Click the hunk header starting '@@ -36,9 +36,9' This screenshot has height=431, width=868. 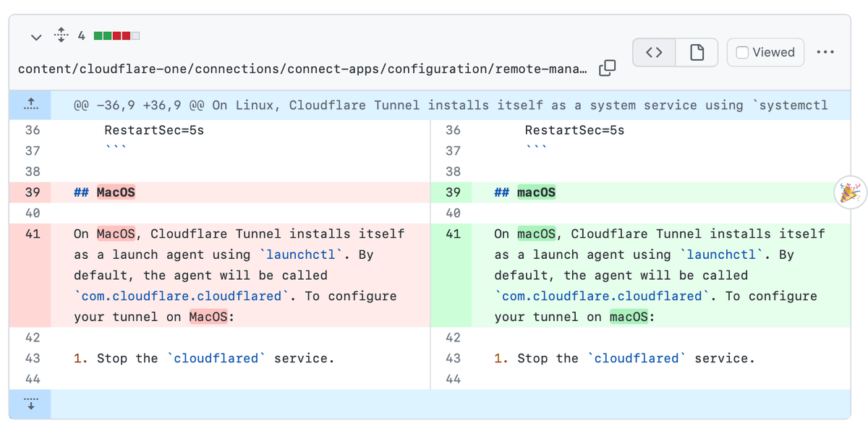tap(451, 106)
